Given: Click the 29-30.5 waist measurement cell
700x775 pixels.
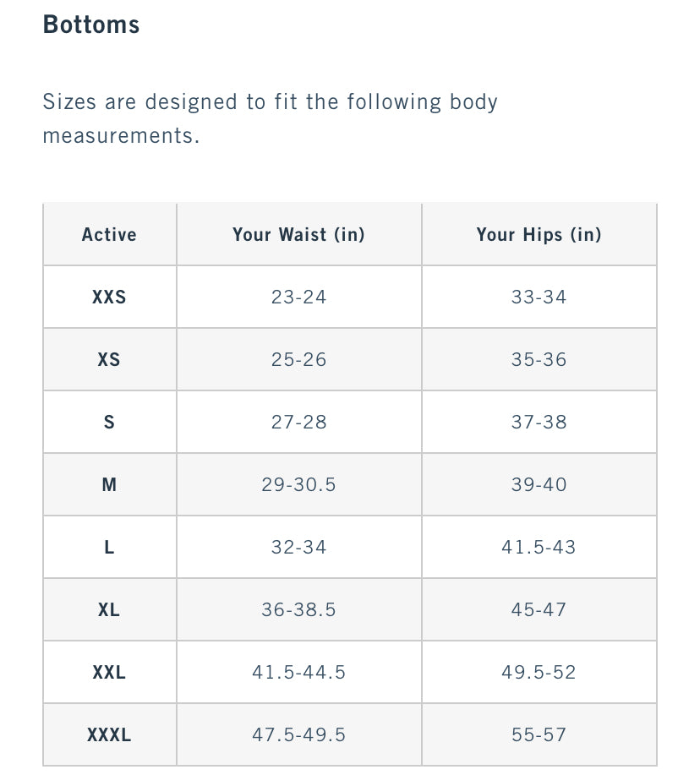Looking at the screenshot, I should coord(298,485).
